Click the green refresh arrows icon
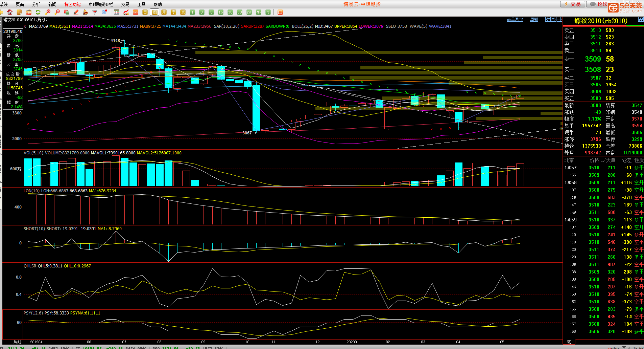Image resolution: width=644 pixels, height=349 pixels. pos(38,12)
